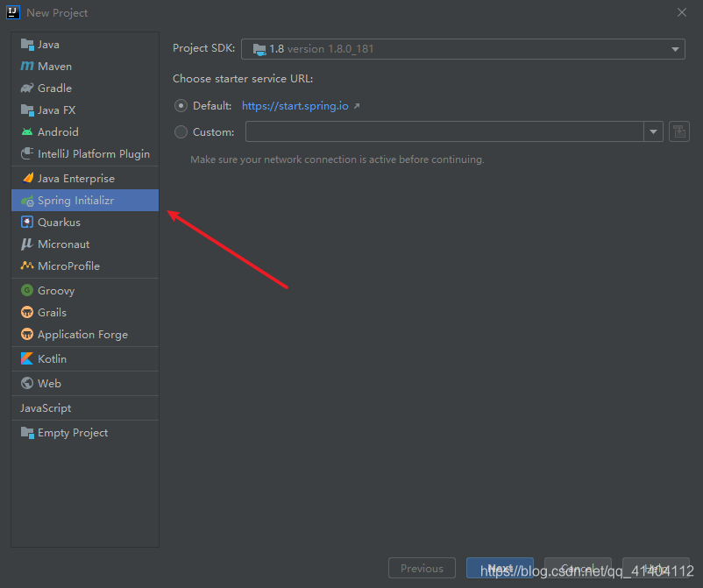Screen dimensions: 703x588
Task: Click the Cancel button
Action: click(x=578, y=568)
